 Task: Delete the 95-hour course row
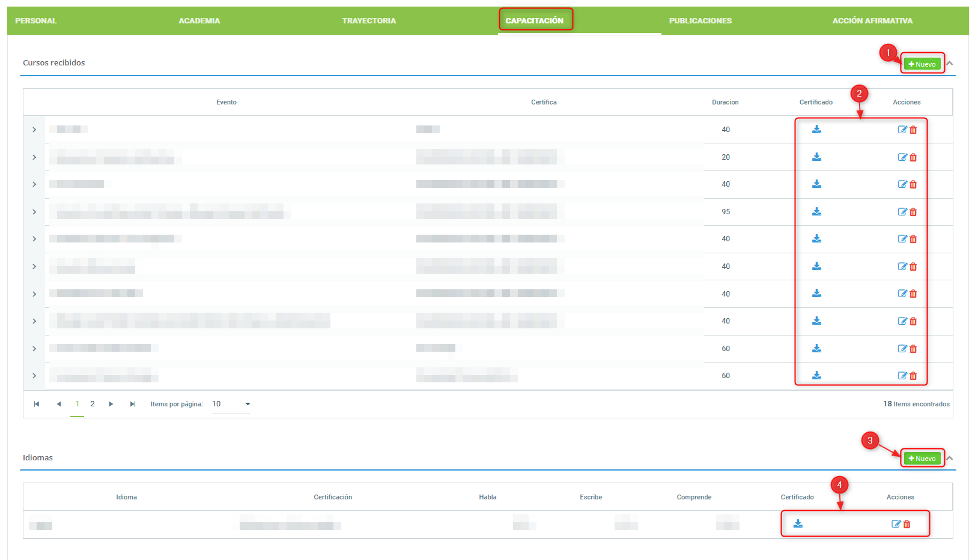(913, 212)
